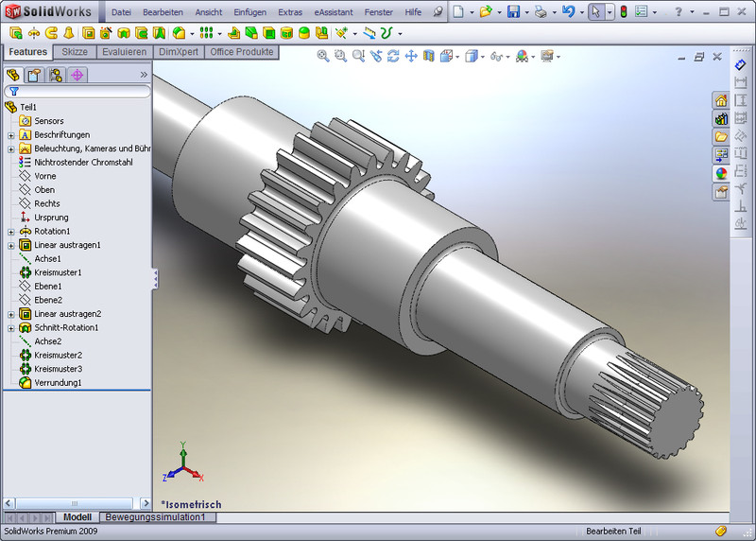This screenshot has width=756, height=541.
Task: Open the DimXpertManager crosshair tab icon
Action: (77, 75)
